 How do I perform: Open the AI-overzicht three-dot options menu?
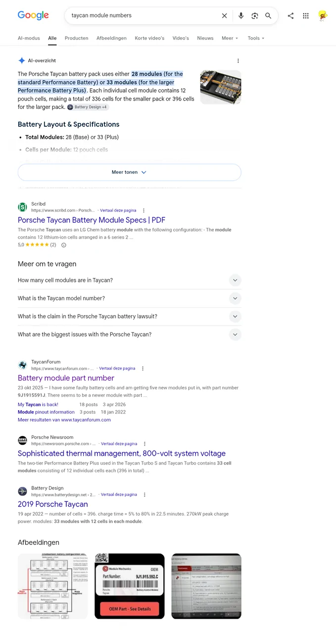click(238, 61)
